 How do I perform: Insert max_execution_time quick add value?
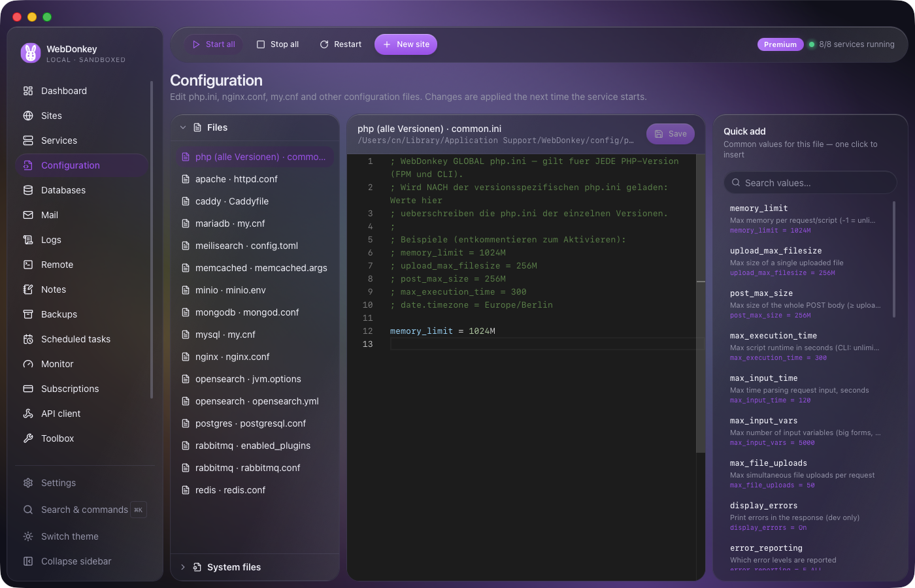coord(807,346)
